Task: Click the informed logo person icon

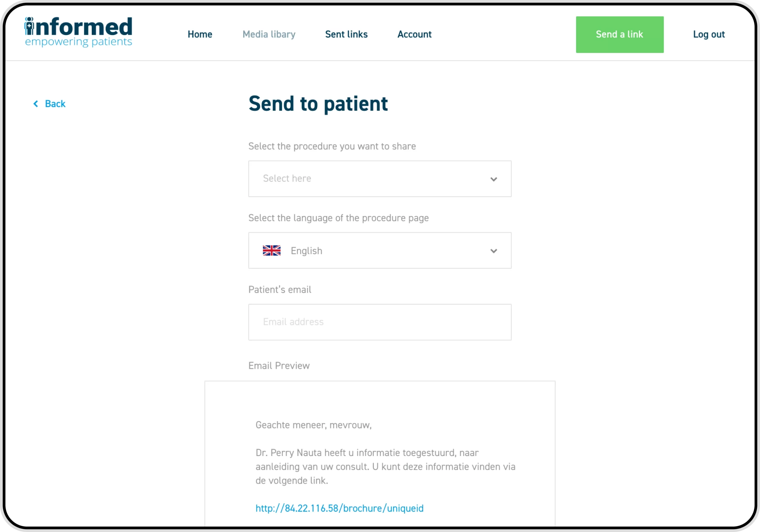Action: click(x=29, y=26)
